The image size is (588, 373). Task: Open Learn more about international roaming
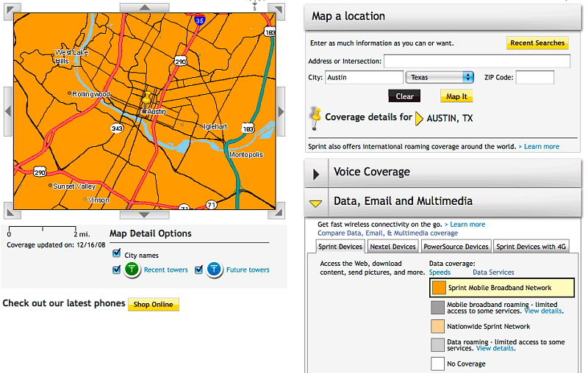coord(542,146)
